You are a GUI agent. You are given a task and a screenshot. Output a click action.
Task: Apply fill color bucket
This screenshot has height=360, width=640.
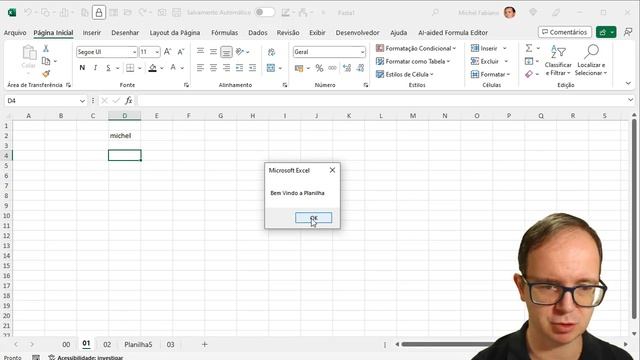tap(152, 68)
